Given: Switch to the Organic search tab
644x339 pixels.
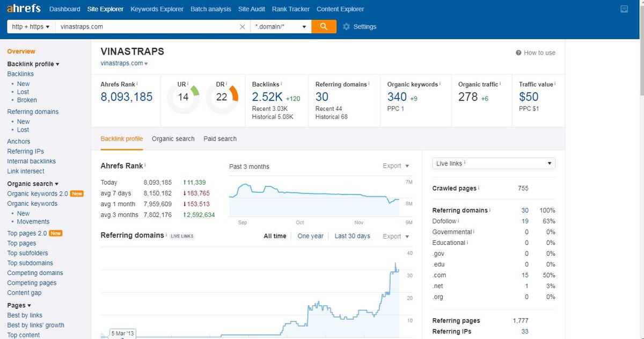Looking at the screenshot, I should point(173,139).
